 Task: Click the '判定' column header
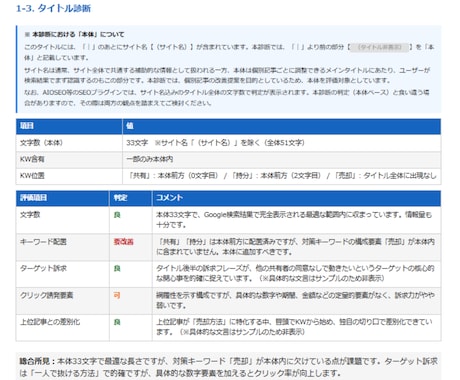tap(120, 198)
